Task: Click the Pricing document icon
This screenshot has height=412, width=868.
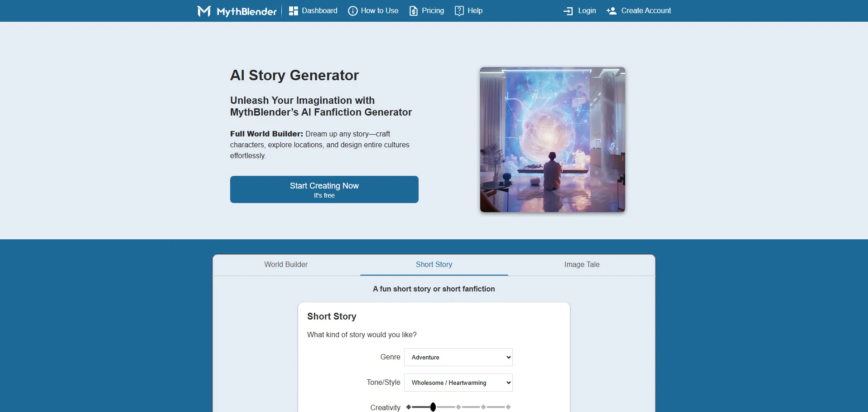Action: (x=414, y=11)
